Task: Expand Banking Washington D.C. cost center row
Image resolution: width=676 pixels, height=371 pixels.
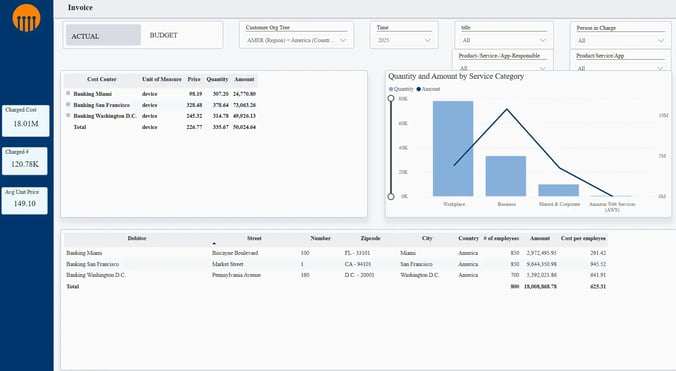Action: click(68, 115)
